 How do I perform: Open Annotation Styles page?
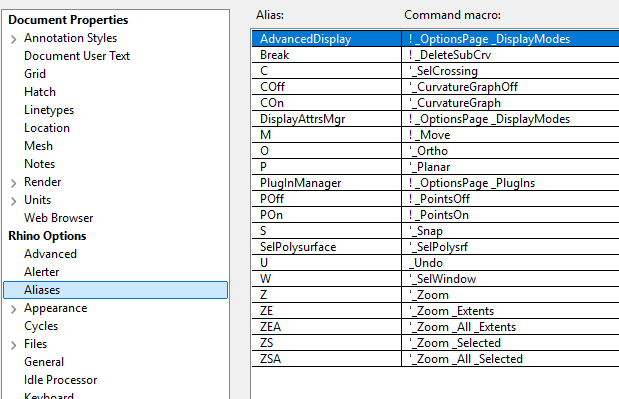70,38
